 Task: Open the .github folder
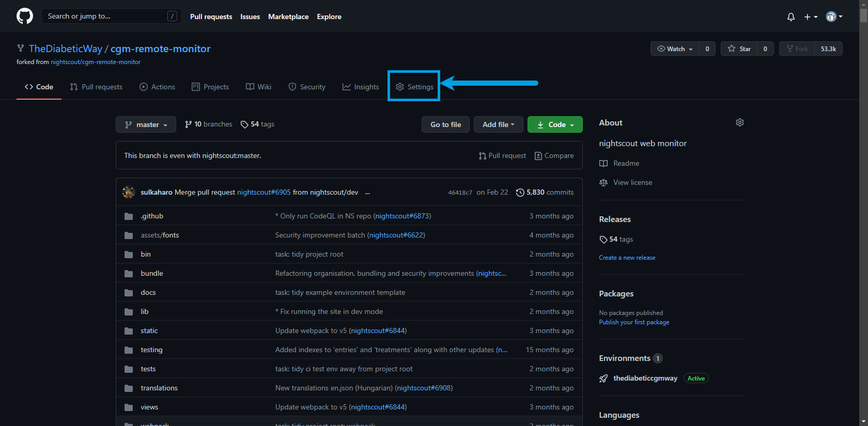coord(152,216)
